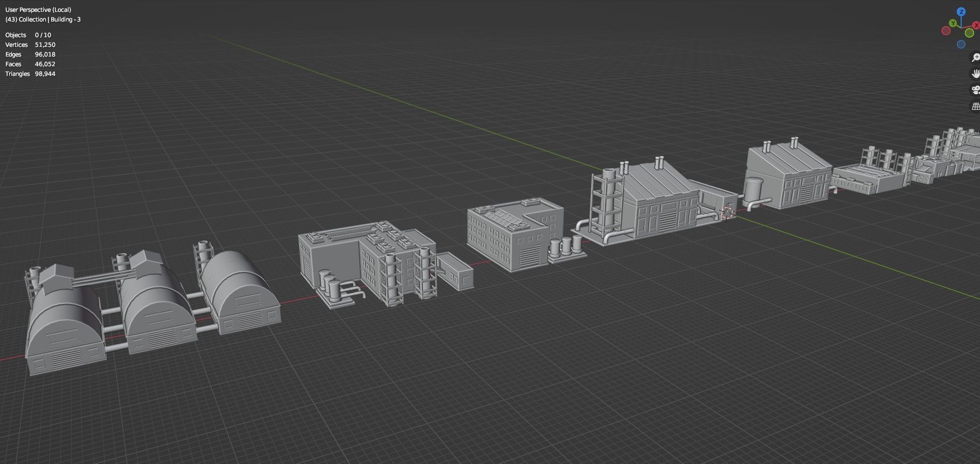Screen dimensions: 980x464
Task: Click the 3D cursor crosshair
Action: point(727,213)
